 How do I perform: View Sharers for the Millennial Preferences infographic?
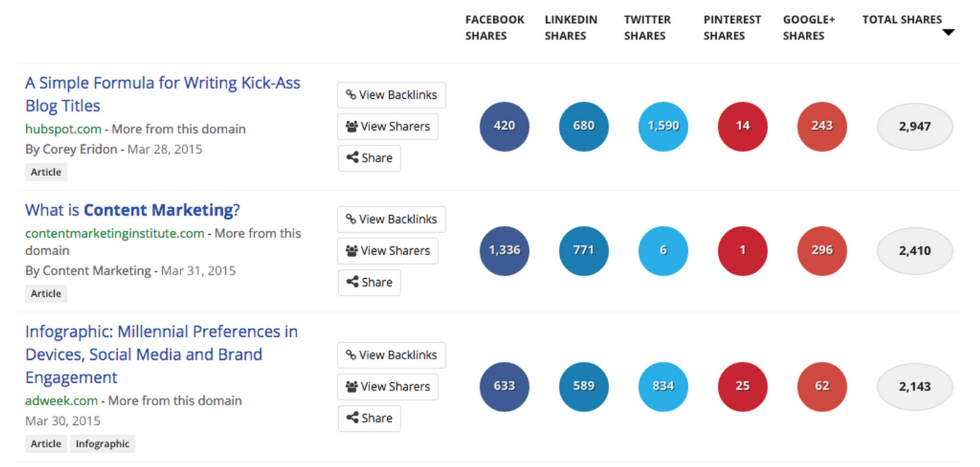387,387
